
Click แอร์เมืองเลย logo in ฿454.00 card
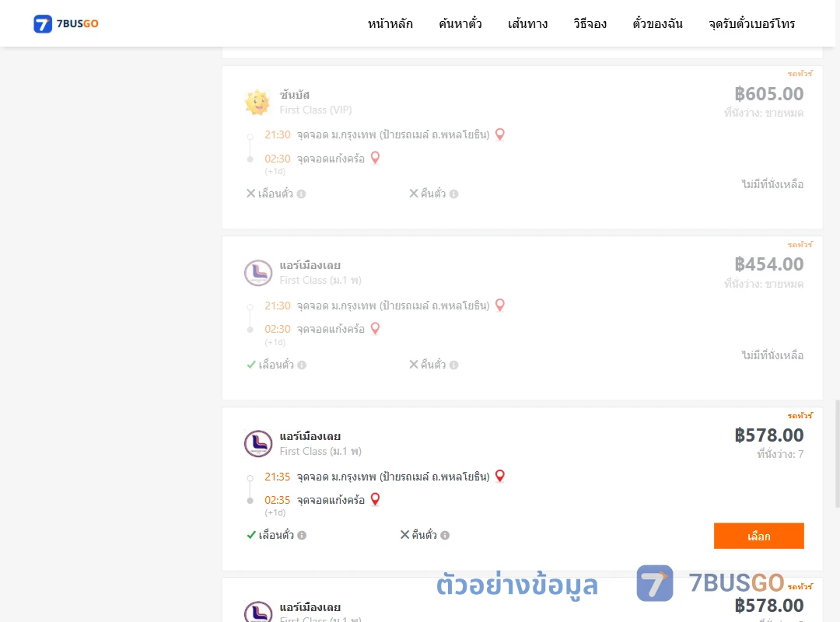(258, 273)
